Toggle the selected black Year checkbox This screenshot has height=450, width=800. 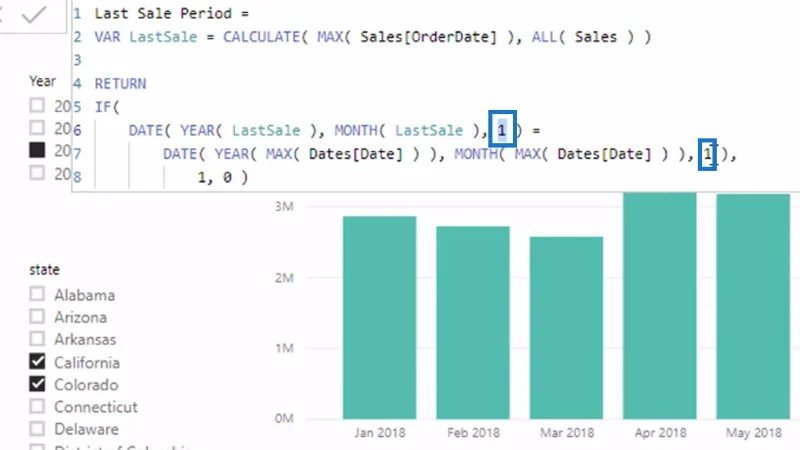pos(37,150)
